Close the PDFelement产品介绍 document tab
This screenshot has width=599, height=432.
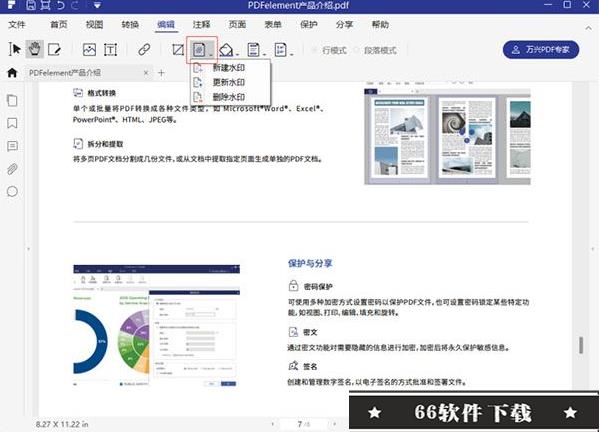146,73
